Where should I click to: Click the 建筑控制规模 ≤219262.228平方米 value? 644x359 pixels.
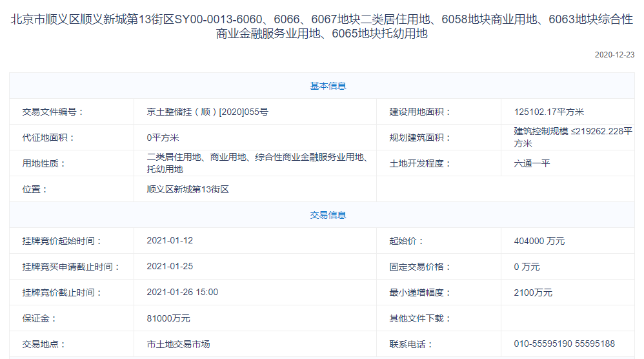(x=572, y=138)
